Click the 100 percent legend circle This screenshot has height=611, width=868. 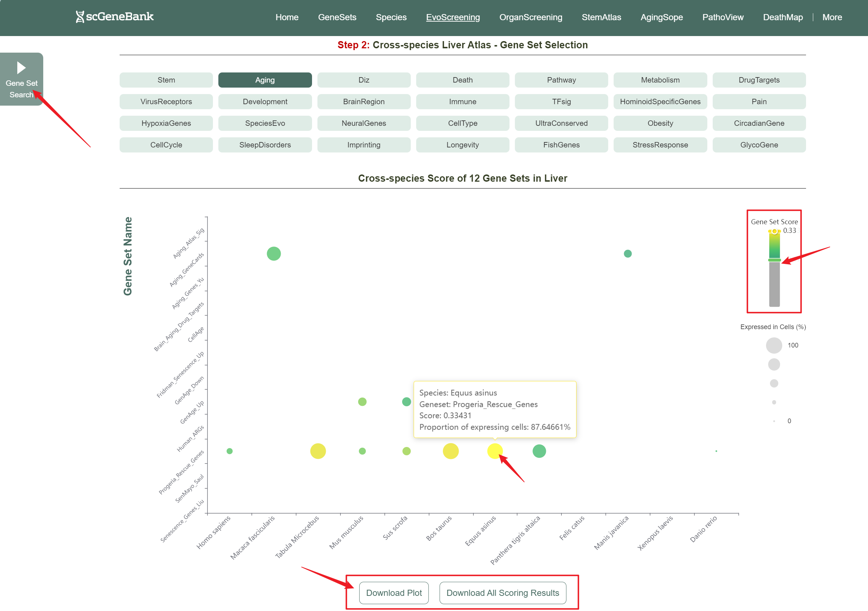[774, 345]
